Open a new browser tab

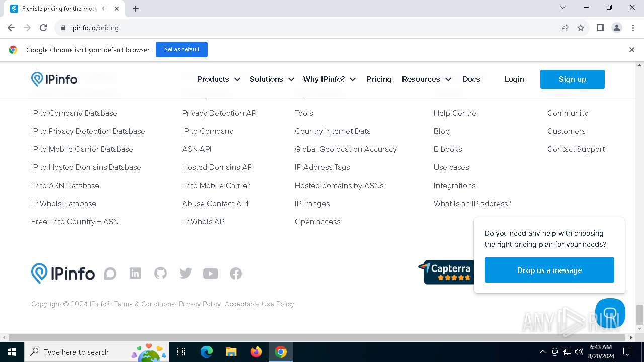tap(136, 9)
